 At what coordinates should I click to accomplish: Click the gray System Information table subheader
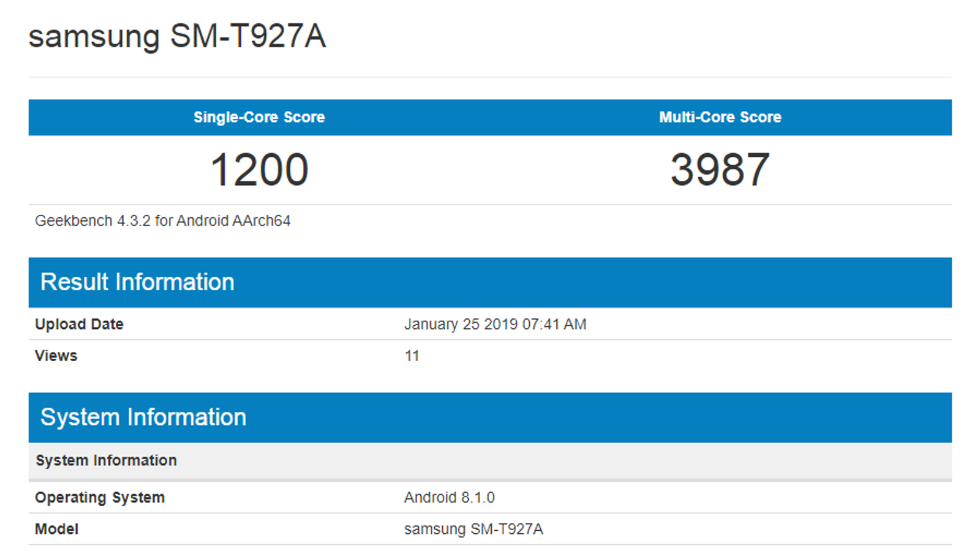[x=106, y=460]
